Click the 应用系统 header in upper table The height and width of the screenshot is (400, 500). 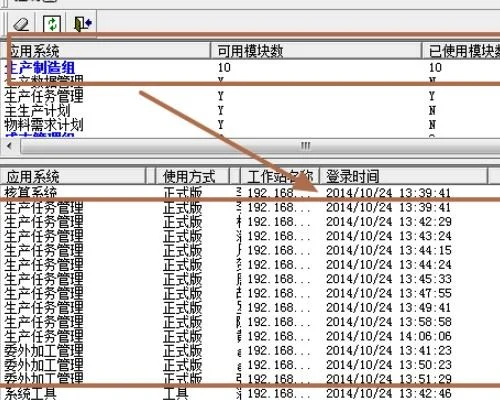coord(105,51)
